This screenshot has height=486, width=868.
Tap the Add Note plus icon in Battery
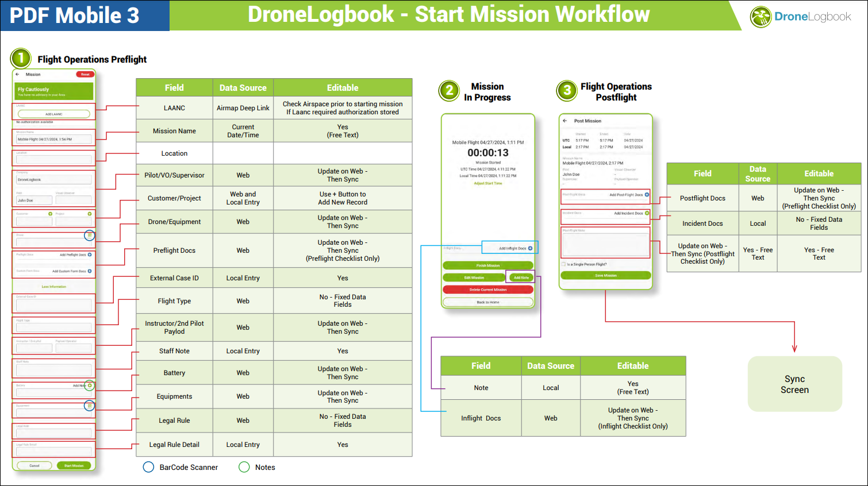(90, 385)
